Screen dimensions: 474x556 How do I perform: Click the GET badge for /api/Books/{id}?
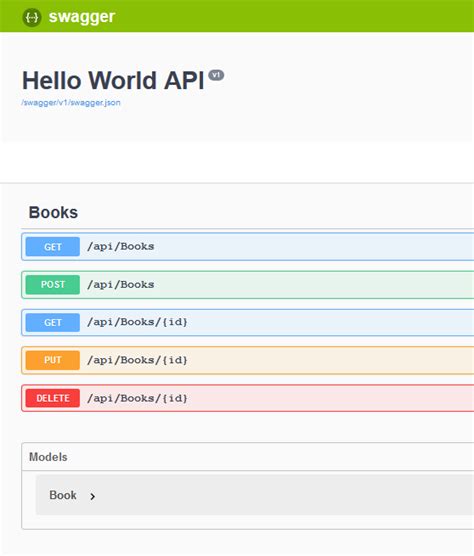point(52,322)
